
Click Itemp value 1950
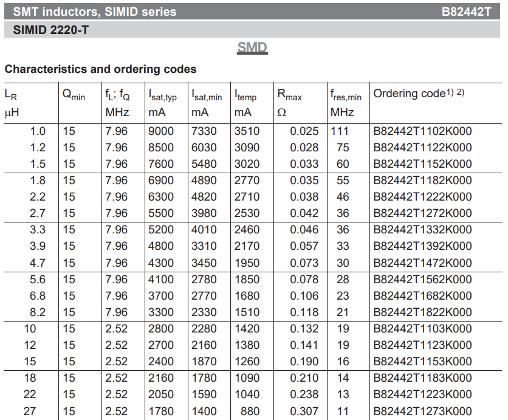(x=247, y=263)
